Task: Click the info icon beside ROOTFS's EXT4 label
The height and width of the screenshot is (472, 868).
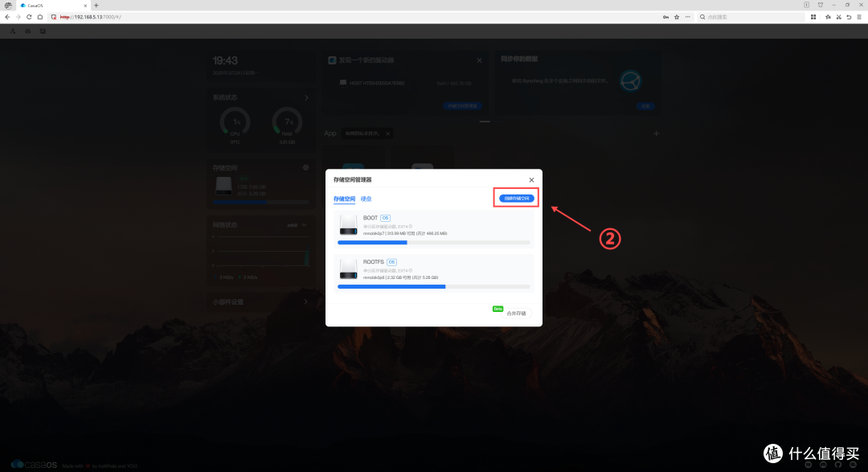Action: (x=411, y=270)
